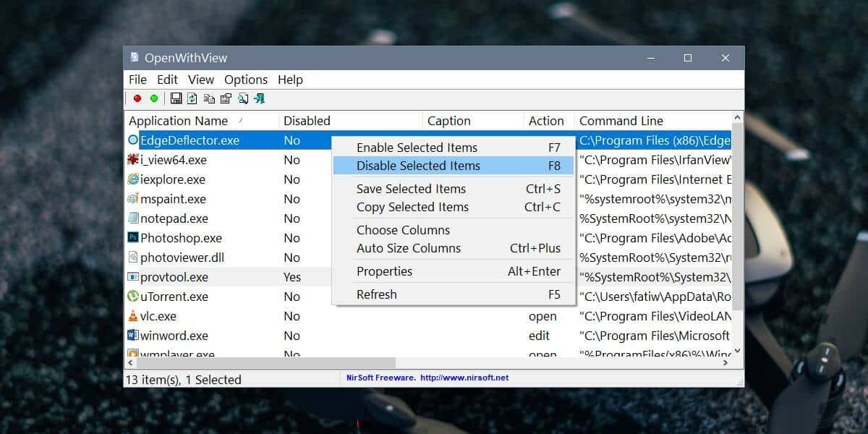868x434 pixels.
Task: Click the provtool.exe row icon
Action: point(133,277)
